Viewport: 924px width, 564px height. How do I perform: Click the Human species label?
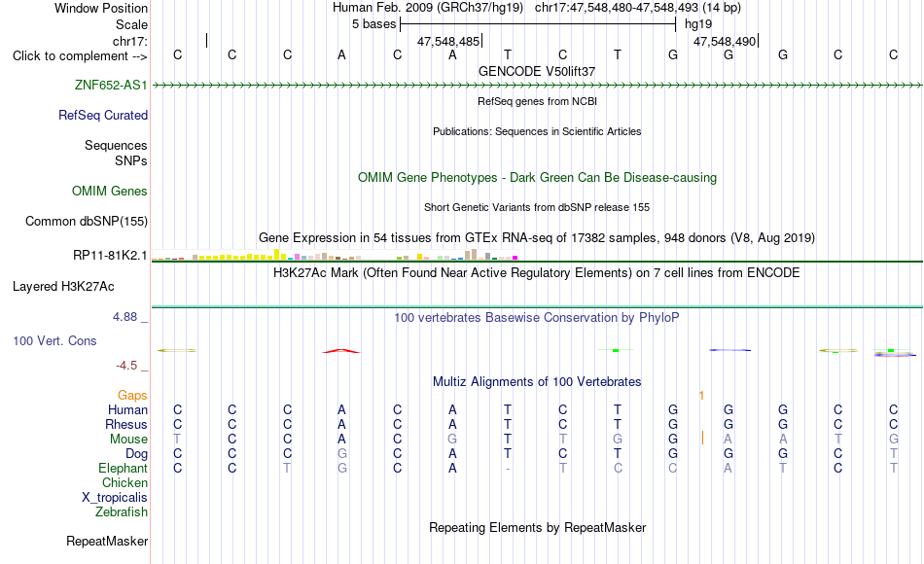[127, 409]
